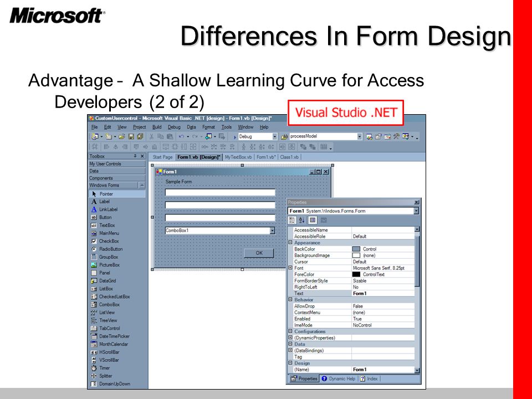Open the File menu

click(94, 127)
